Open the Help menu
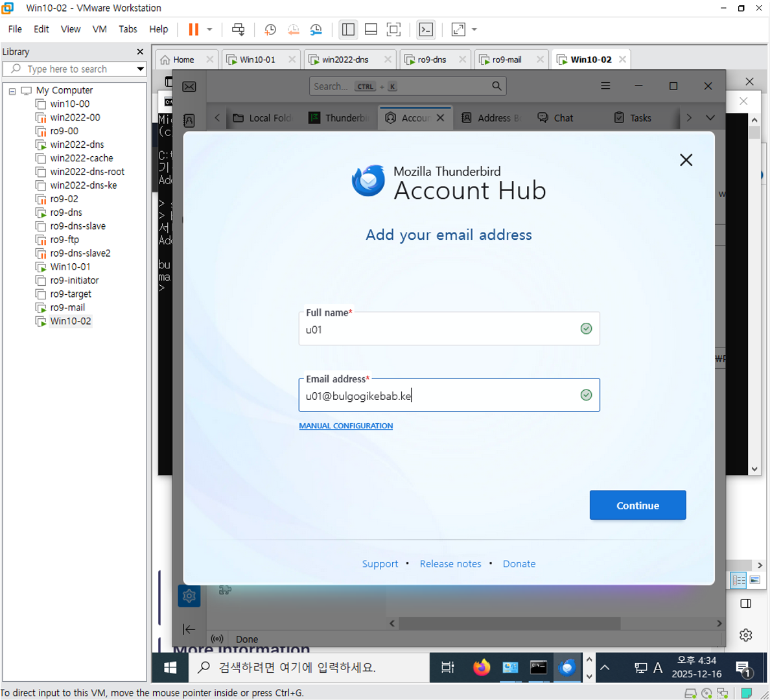 tap(159, 29)
